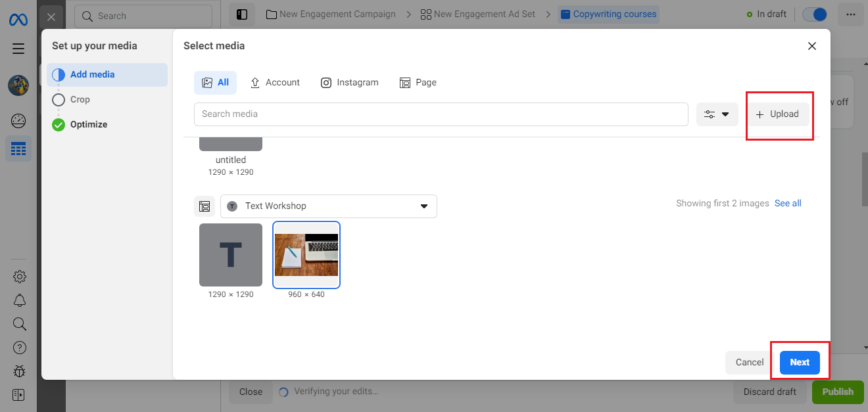The width and height of the screenshot is (868, 412).
Task: Open notifications bell icon
Action: (19, 300)
